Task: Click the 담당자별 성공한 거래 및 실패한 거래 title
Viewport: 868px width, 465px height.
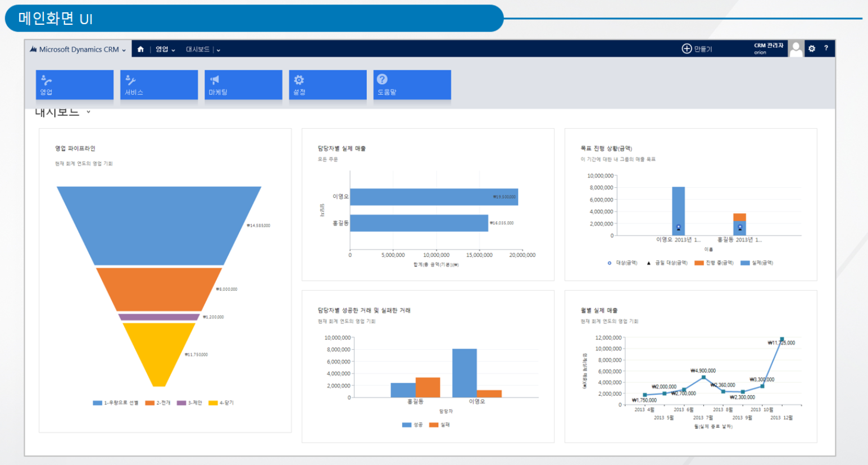Action: [x=364, y=310]
